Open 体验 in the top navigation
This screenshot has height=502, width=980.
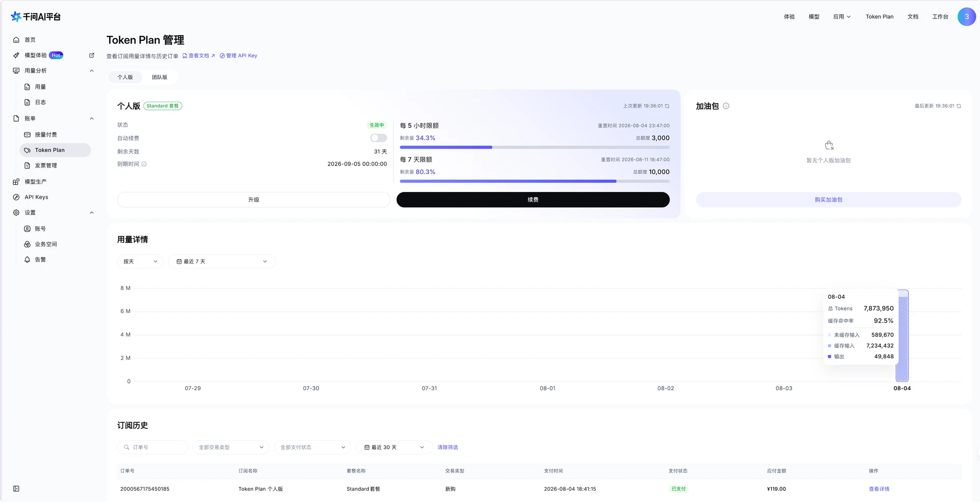[x=789, y=17]
